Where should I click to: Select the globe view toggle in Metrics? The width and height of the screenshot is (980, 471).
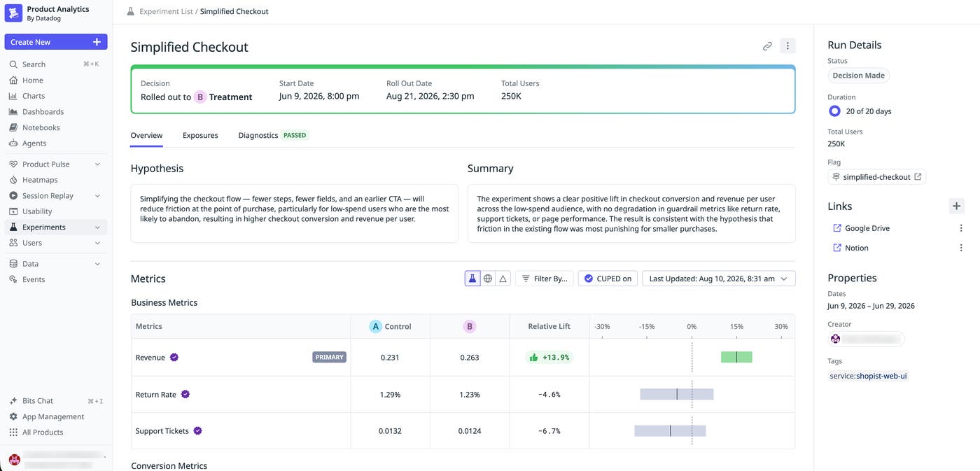coord(488,279)
